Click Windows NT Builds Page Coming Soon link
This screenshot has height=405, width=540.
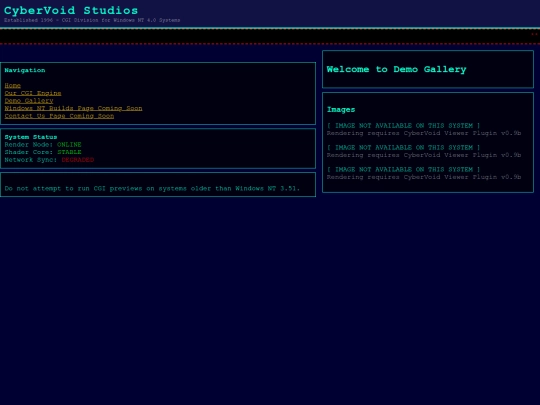click(73, 108)
